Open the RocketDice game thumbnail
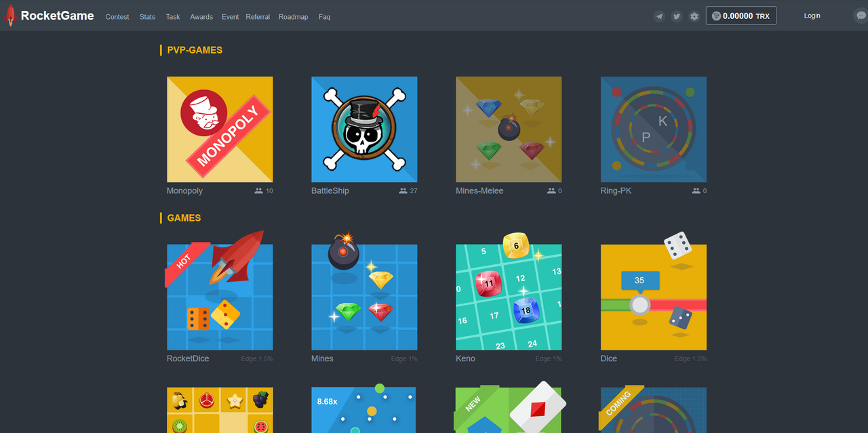Image resolution: width=868 pixels, height=433 pixels. tap(220, 297)
